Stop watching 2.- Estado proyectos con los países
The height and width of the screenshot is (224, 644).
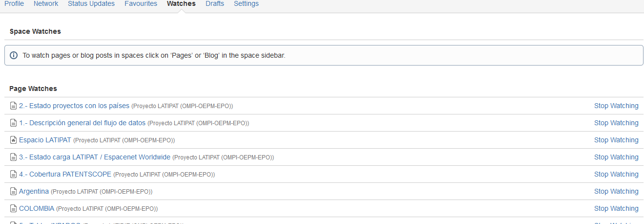click(616, 106)
